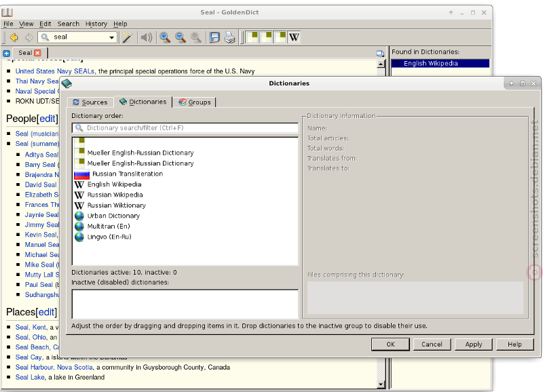Open the Seal (musician) link
543x392 pixels.
[x=37, y=134]
